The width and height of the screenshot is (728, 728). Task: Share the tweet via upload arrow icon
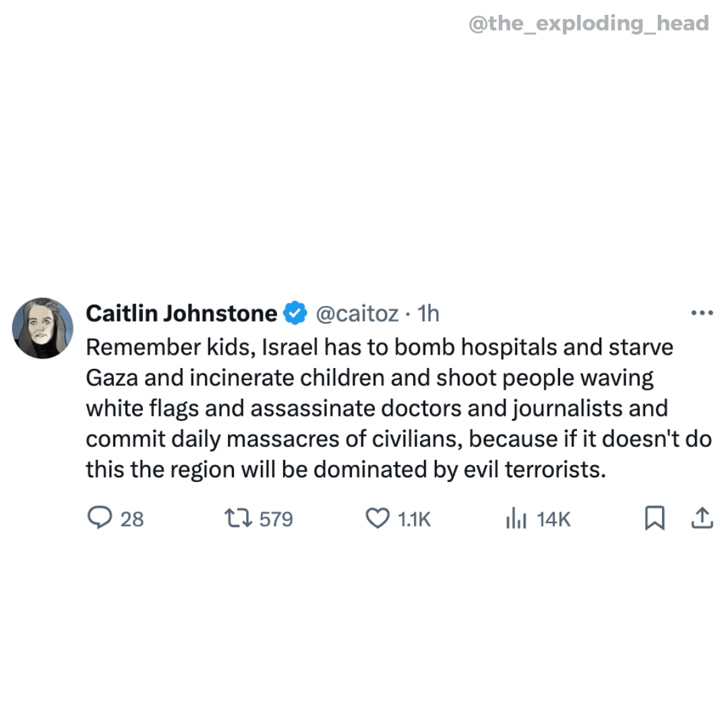(702, 518)
